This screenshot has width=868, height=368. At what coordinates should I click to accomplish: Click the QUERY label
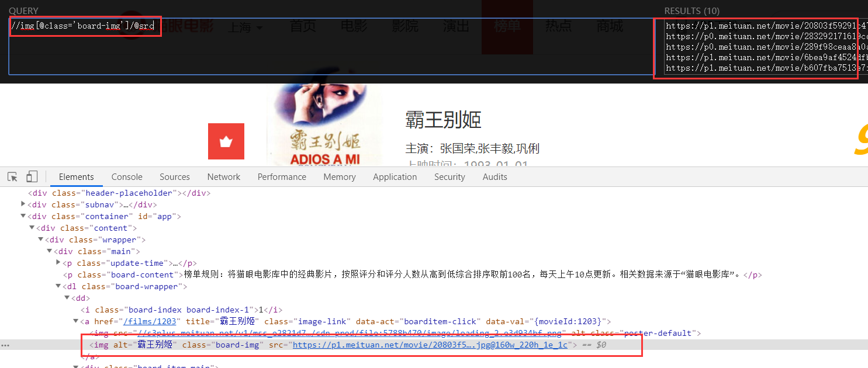[23, 11]
